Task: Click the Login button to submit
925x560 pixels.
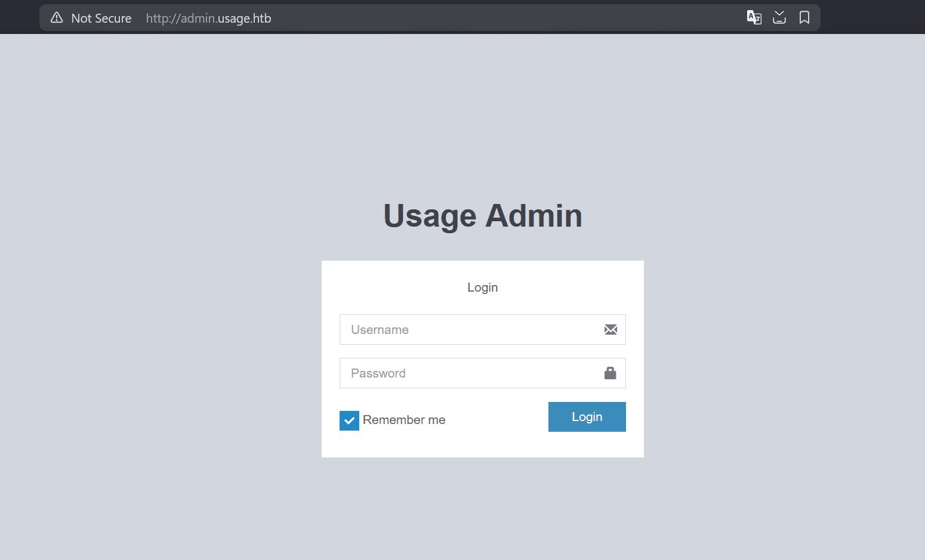Action: pyautogui.click(x=587, y=416)
